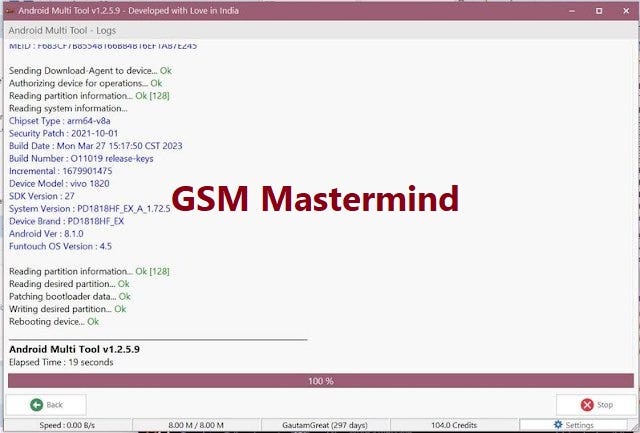Click the red Stop cross icon

point(587,404)
